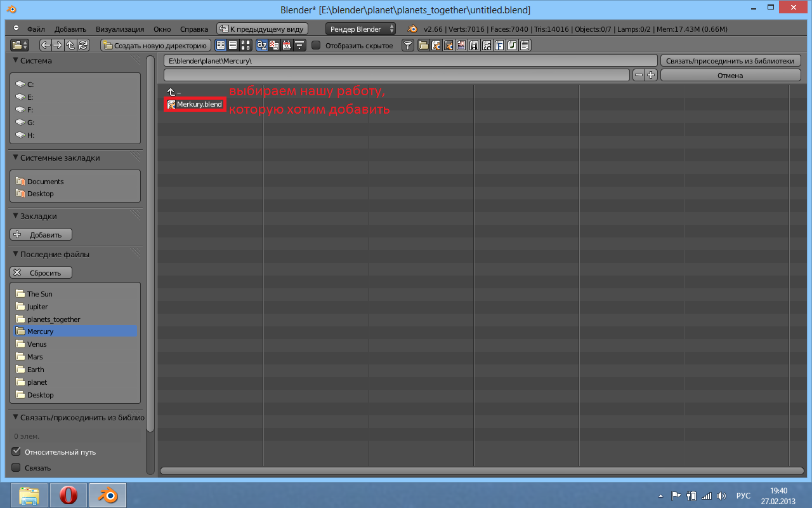This screenshot has height=508, width=812.
Task: Switch to detailed list display mode
Action: pyautogui.click(x=233, y=45)
